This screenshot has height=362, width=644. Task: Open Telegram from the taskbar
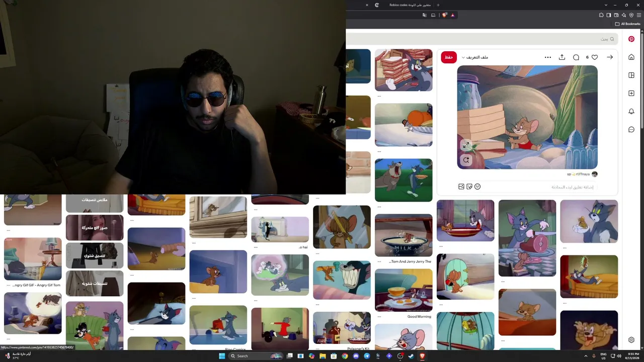tap(367, 356)
